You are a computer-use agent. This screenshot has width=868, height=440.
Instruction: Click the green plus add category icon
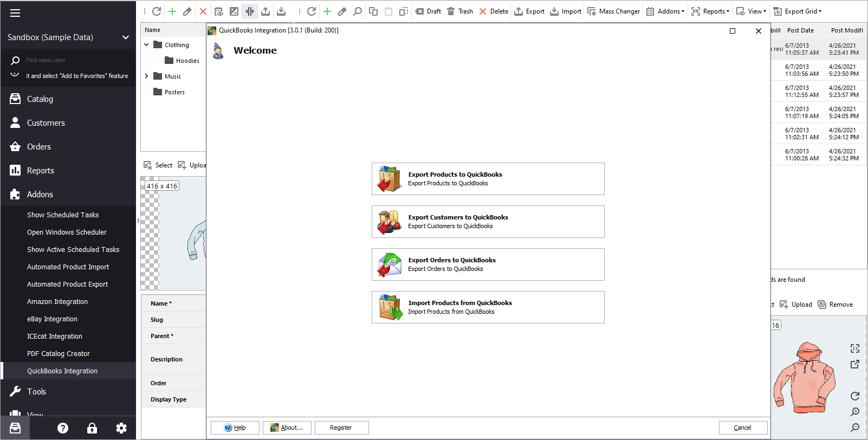pos(172,11)
